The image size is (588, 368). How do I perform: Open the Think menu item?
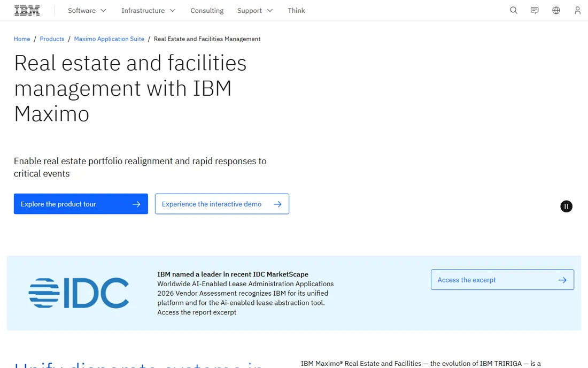296,11
